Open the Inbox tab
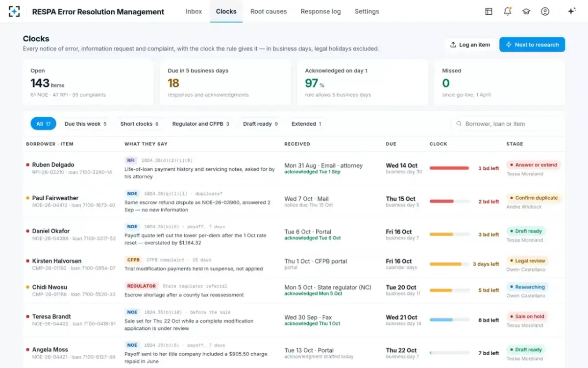Image resolution: width=588 pixels, height=368 pixels. 194,11
